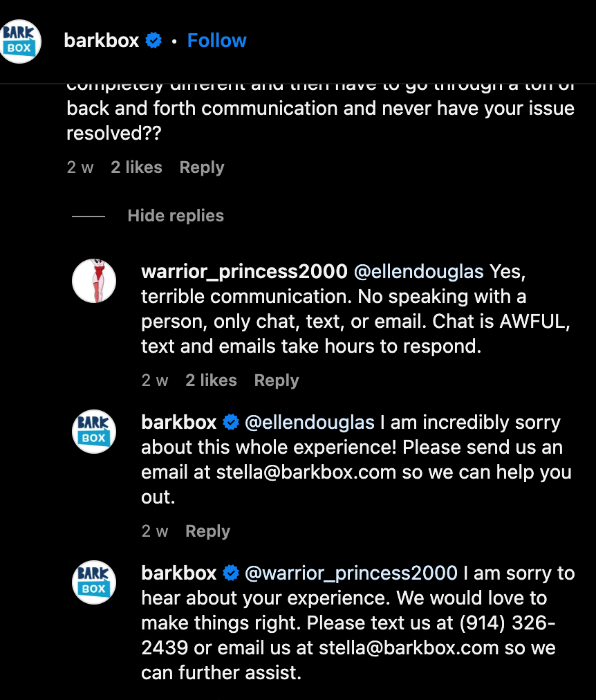The width and height of the screenshot is (596, 700).
Task: View likes on warrior_princess2000's comment
Action: pyautogui.click(x=211, y=380)
